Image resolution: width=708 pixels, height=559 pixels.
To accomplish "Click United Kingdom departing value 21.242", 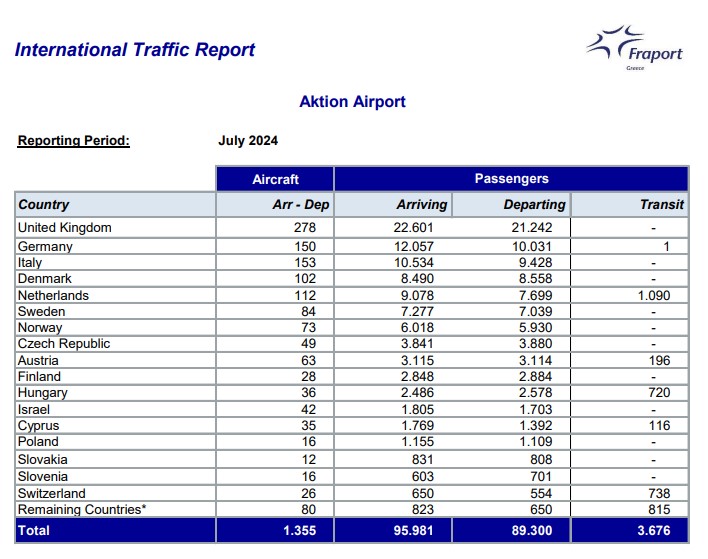I will click(531, 228).
